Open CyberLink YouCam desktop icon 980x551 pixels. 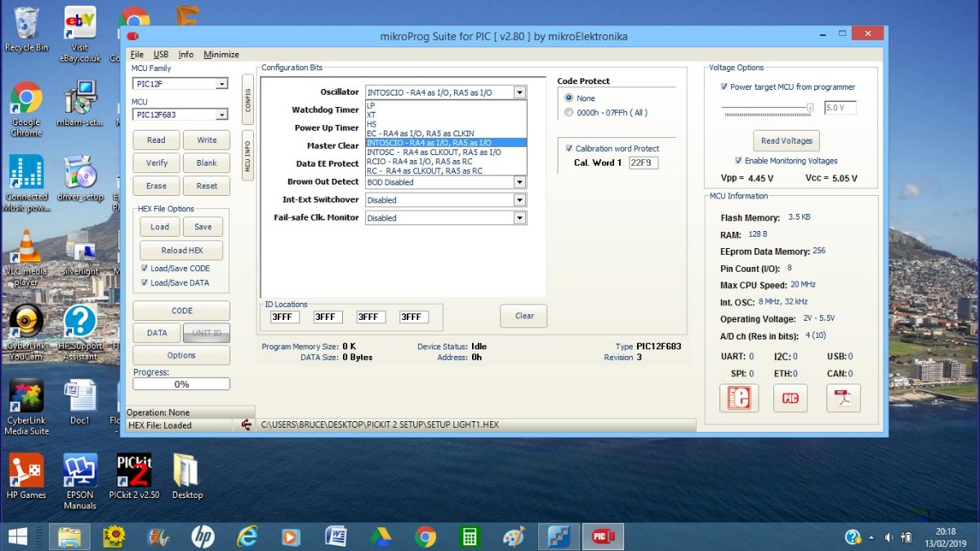click(x=26, y=333)
